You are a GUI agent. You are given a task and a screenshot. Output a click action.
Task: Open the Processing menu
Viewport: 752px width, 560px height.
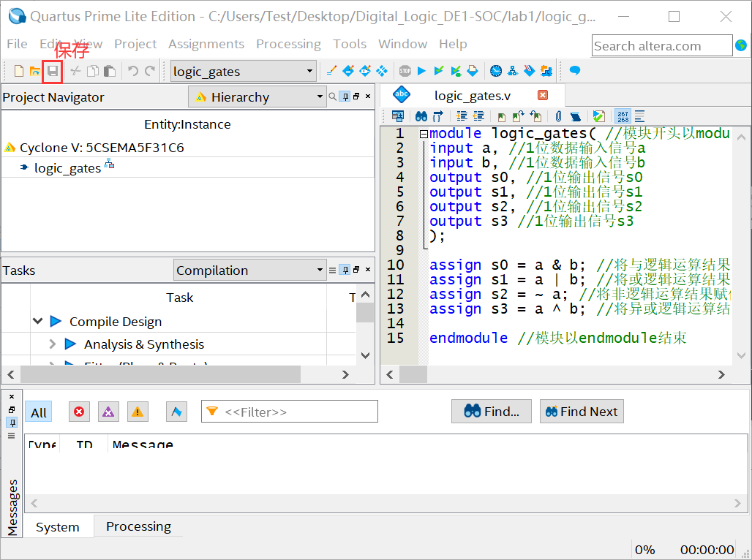coord(289,44)
